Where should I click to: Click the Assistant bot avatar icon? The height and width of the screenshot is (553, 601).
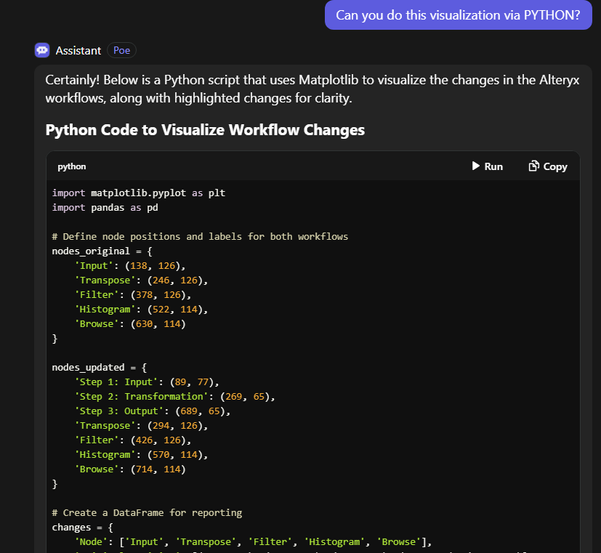tap(42, 50)
